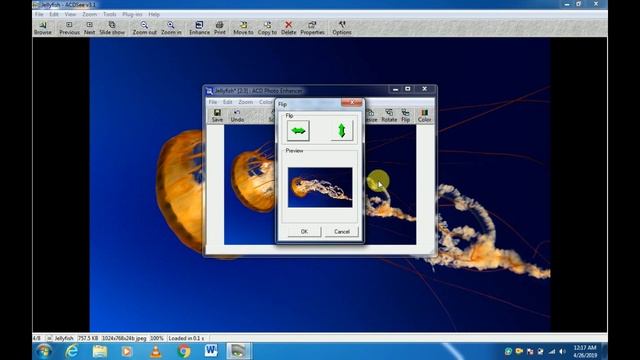Click Undo in the Photo Enhancer toolbar

pos(237,116)
